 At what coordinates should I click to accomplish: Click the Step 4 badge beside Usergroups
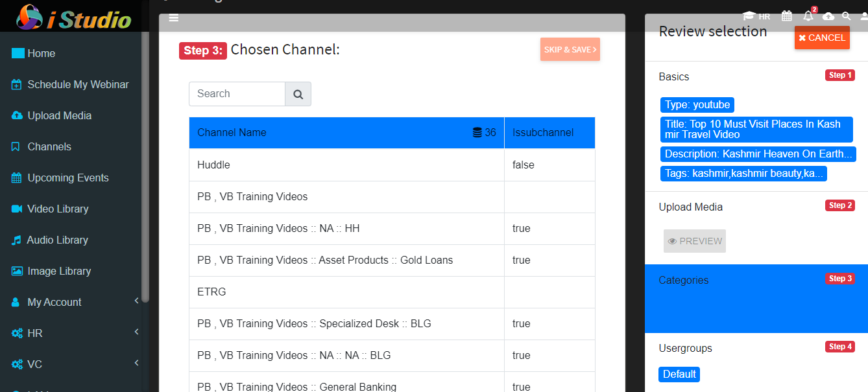(840, 347)
